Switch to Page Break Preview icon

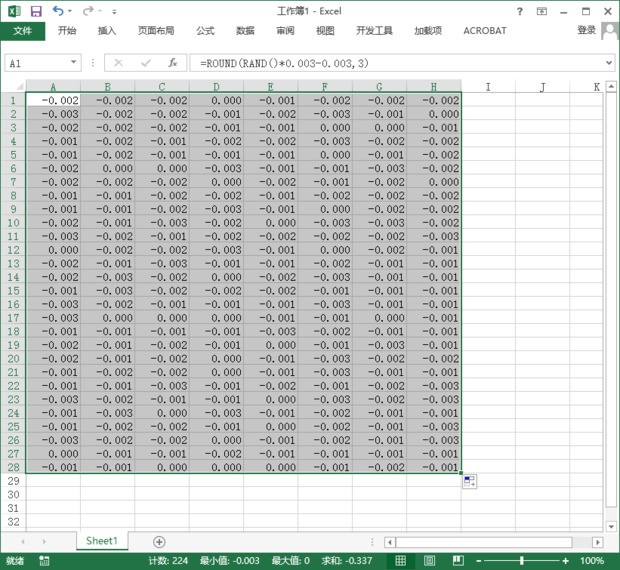pos(458,561)
